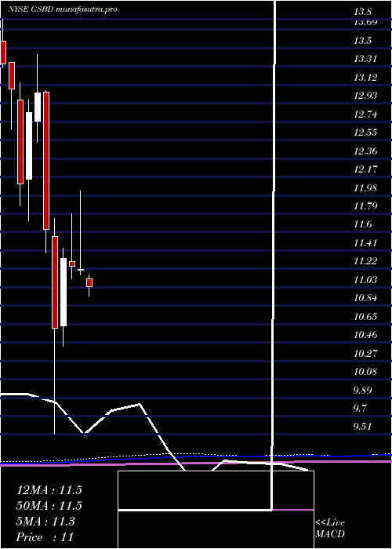Click the 11.6 price axis label
392x549 pixels.
point(362,224)
